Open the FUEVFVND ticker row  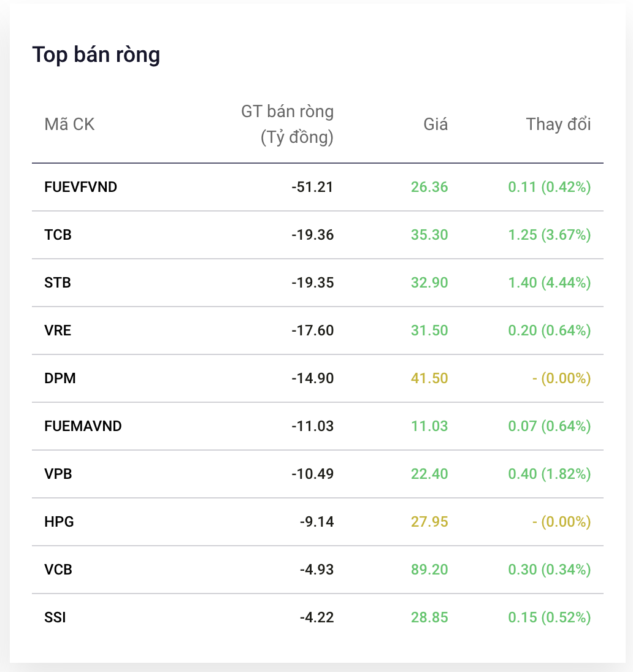317,187
